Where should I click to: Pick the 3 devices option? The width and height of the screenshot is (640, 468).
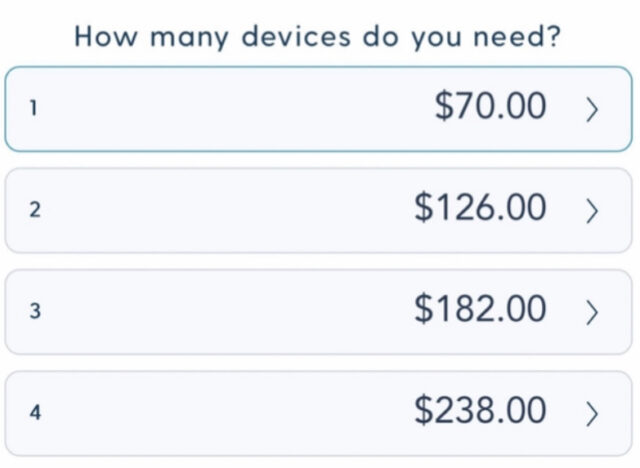tap(318, 312)
